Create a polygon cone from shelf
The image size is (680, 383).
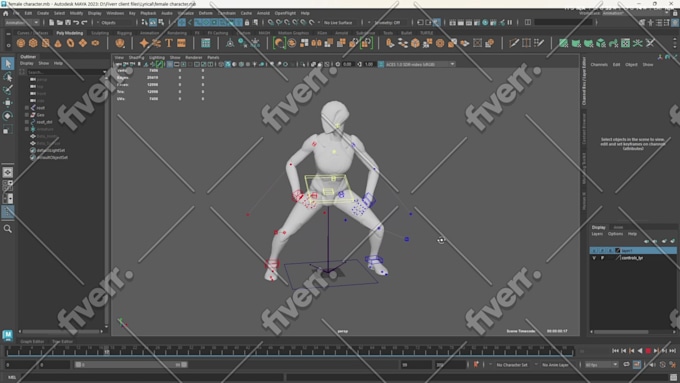(58, 43)
